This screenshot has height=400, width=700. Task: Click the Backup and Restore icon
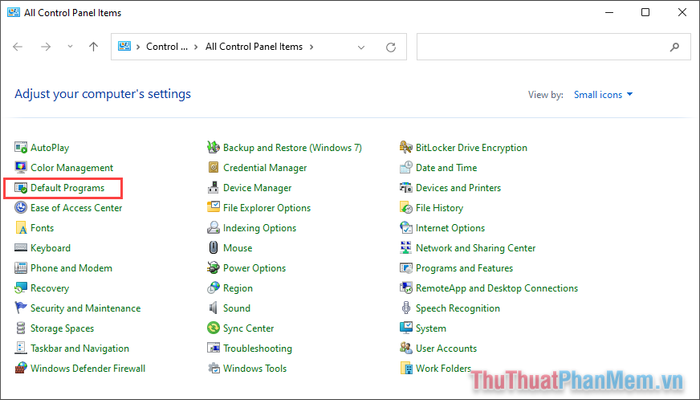[213, 147]
